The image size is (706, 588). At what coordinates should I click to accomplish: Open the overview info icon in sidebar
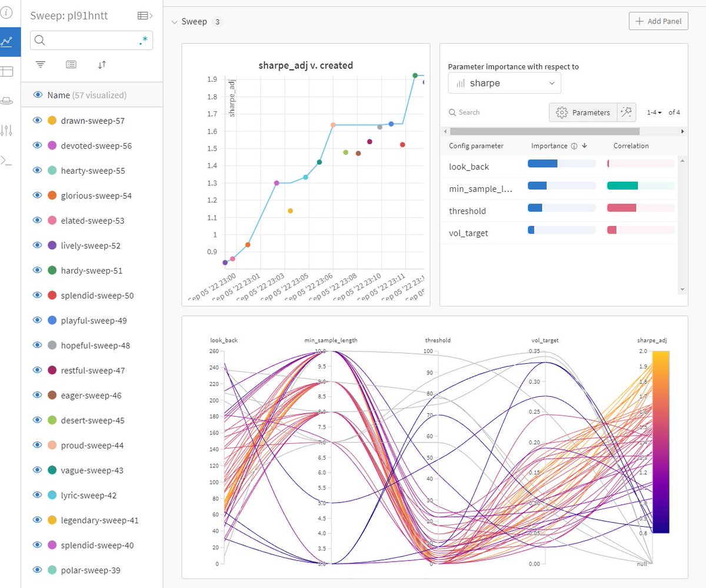(x=7, y=12)
